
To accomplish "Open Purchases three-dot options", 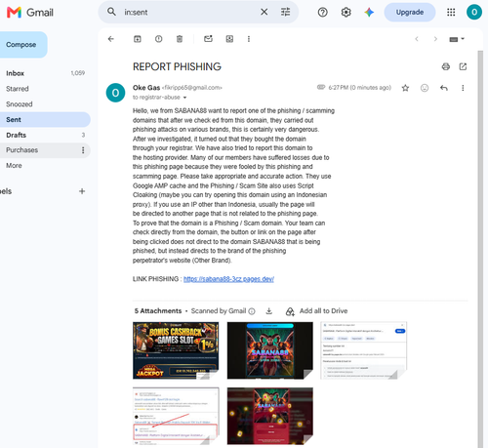I will (x=83, y=150).
